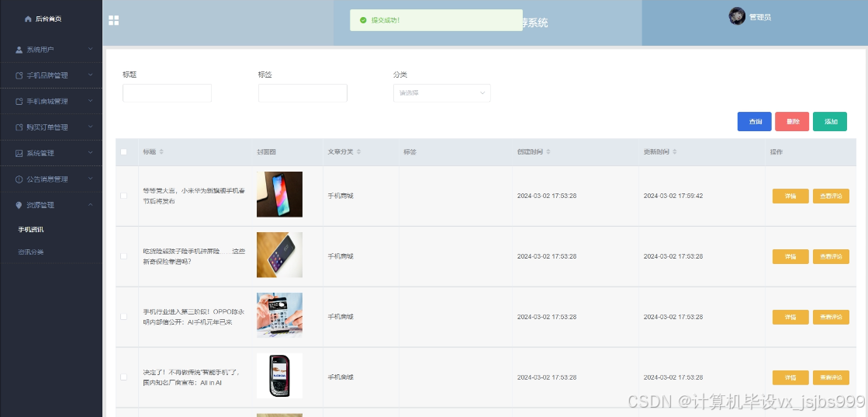Open 详情 for the All in AI row
The height and width of the screenshot is (417, 868).
pos(790,377)
